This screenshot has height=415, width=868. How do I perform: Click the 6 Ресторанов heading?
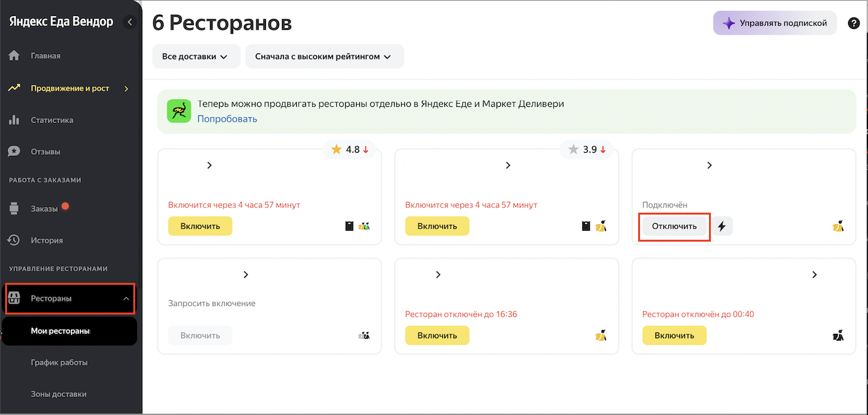point(222,23)
